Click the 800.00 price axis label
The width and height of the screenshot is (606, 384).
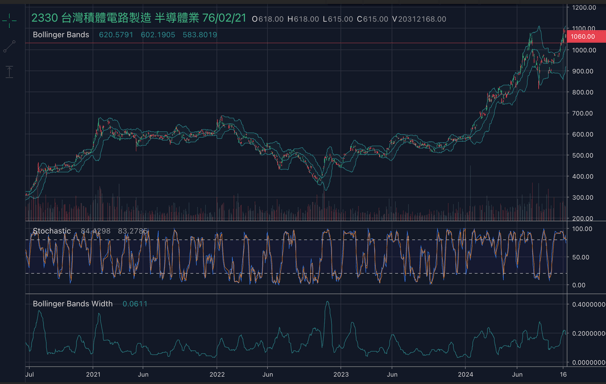pyautogui.click(x=582, y=92)
